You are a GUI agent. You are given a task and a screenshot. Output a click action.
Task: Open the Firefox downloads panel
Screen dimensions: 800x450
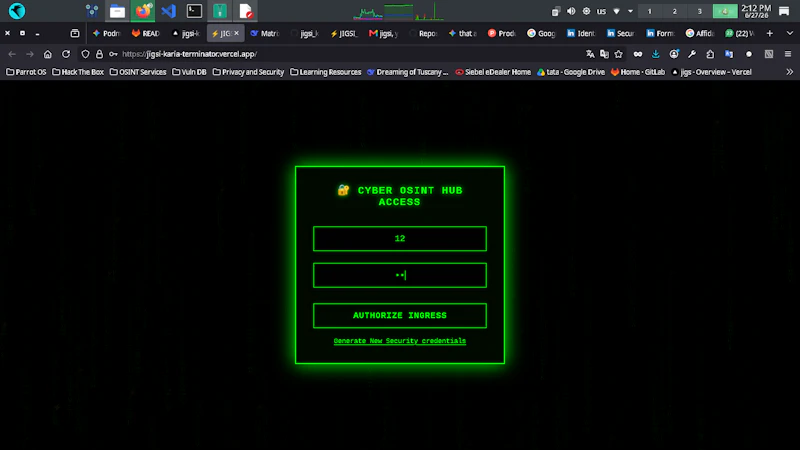(x=656, y=54)
